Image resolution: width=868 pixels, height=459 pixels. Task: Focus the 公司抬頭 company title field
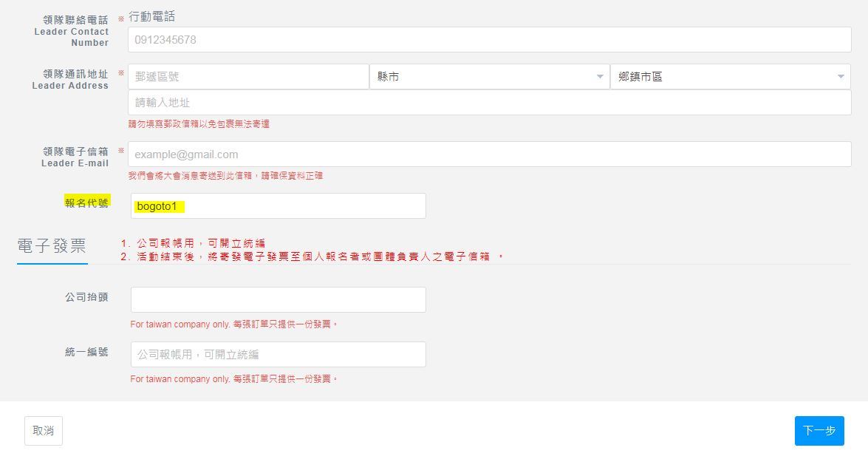[x=278, y=299]
